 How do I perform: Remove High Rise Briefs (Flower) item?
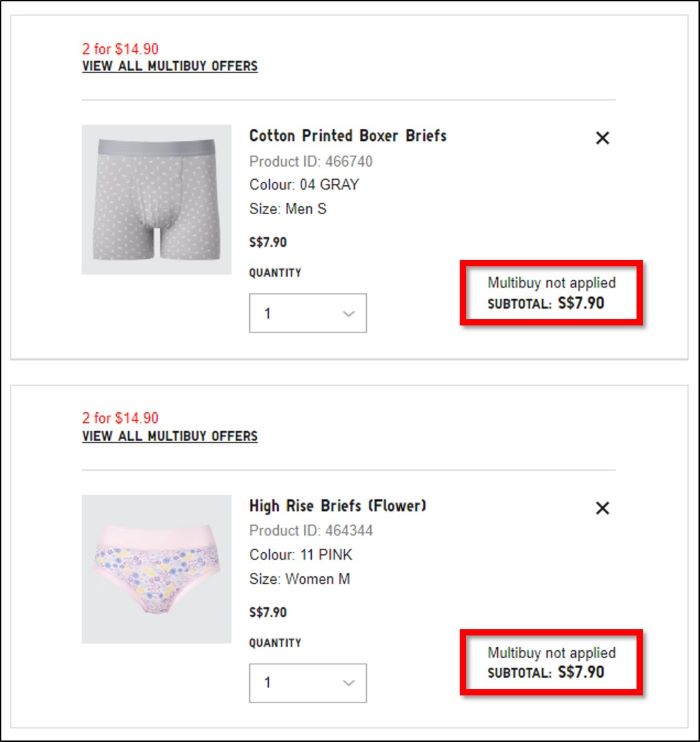pyautogui.click(x=602, y=508)
